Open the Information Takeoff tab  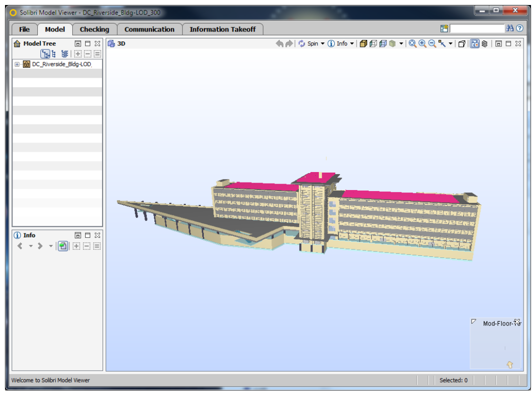(223, 29)
